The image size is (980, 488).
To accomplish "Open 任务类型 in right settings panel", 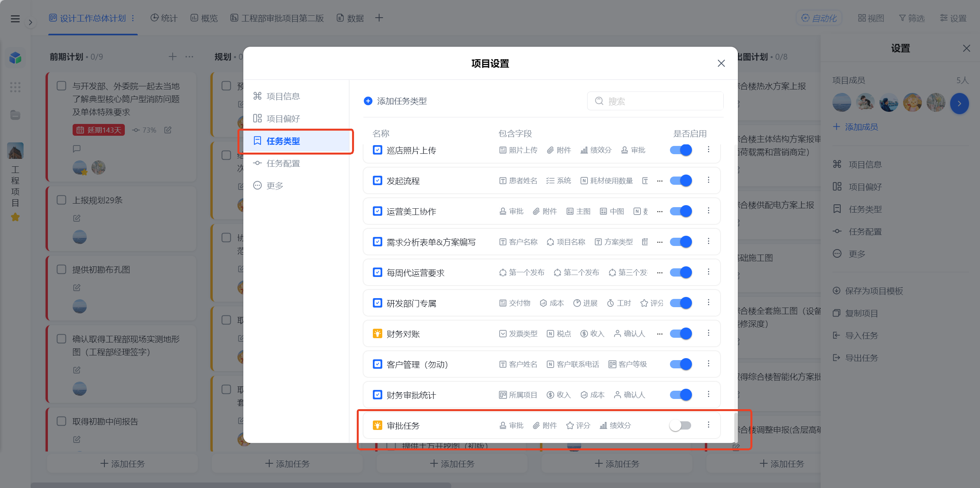I will coord(857,209).
